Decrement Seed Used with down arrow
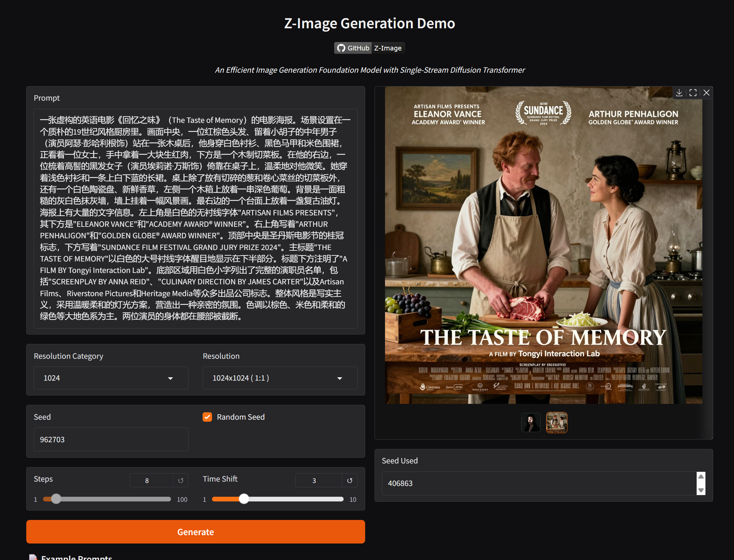The height and width of the screenshot is (560, 734). tap(701, 490)
